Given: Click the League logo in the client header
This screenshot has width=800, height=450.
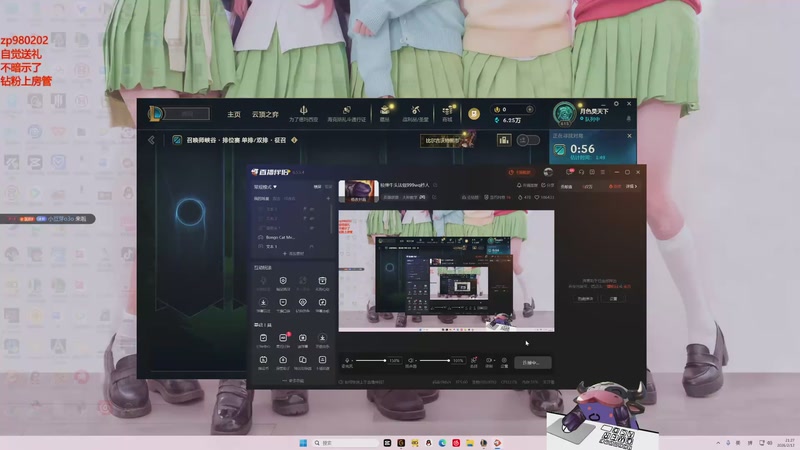Looking at the screenshot, I should pos(155,114).
